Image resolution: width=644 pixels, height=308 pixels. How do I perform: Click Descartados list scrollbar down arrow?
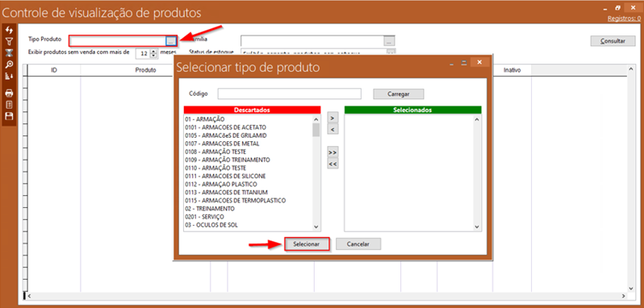point(316,227)
